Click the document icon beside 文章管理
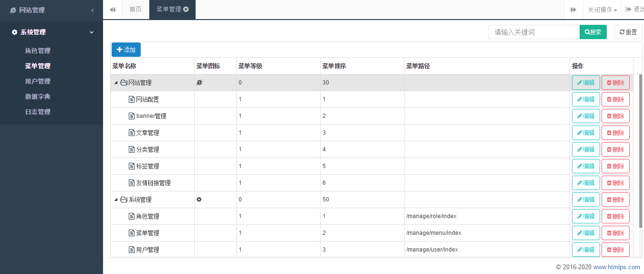644x274 pixels. tap(132, 133)
